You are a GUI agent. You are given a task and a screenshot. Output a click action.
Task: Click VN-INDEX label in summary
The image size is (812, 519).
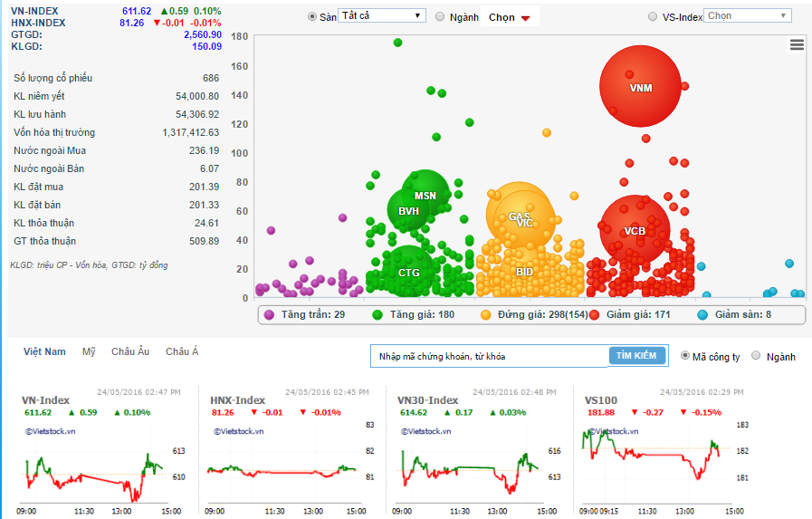[34, 11]
